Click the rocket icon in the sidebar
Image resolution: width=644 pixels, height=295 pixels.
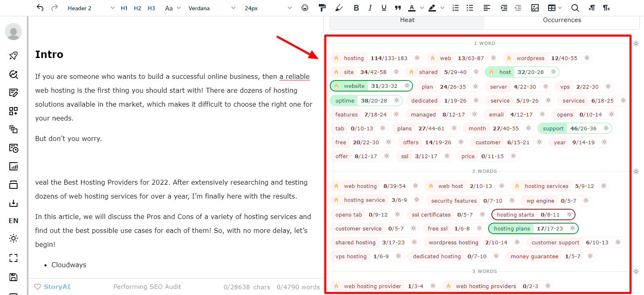coord(13,56)
